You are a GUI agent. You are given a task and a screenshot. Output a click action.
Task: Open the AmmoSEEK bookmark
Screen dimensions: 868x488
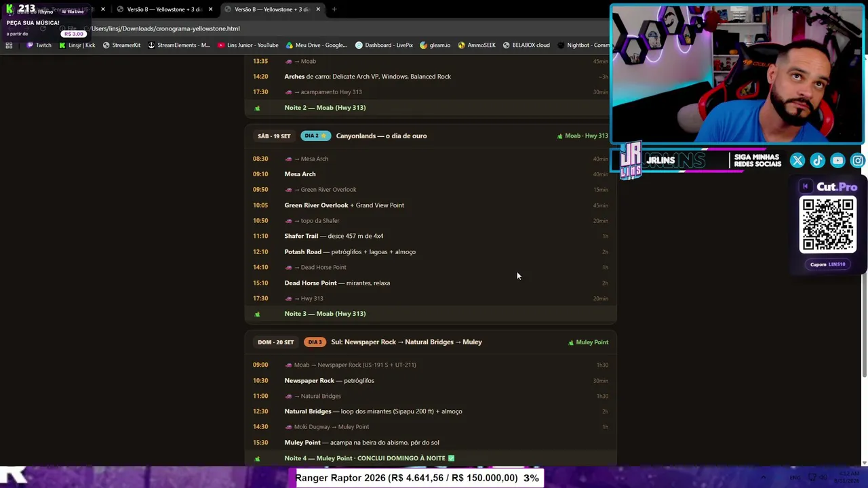coord(477,45)
